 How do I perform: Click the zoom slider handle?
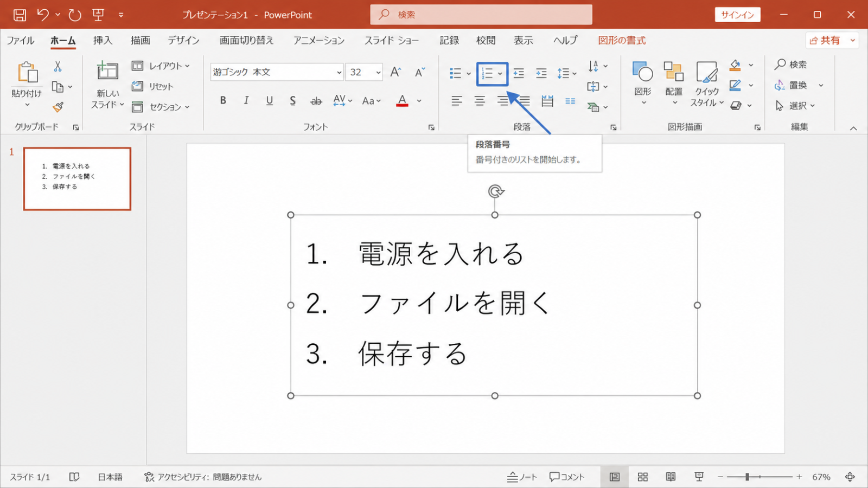pyautogui.click(x=747, y=477)
